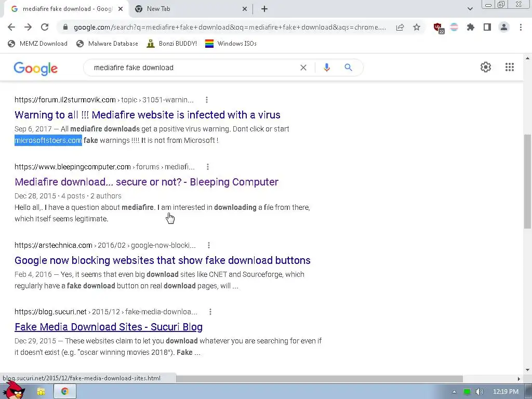Screen dimensions: 532x399
Task: Open options for il2sturmovik result
Action: 207,100
